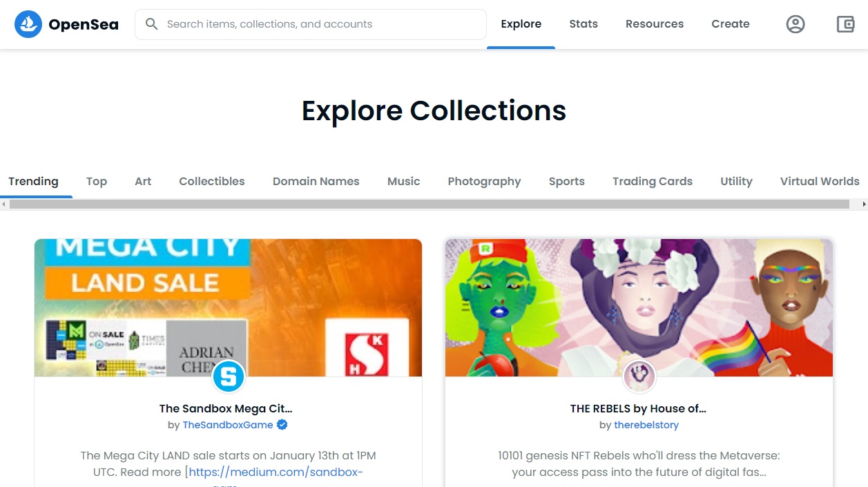Screen dimensions: 868x487
Task: Click the category scrollbar right arrow
Action: 864,204
